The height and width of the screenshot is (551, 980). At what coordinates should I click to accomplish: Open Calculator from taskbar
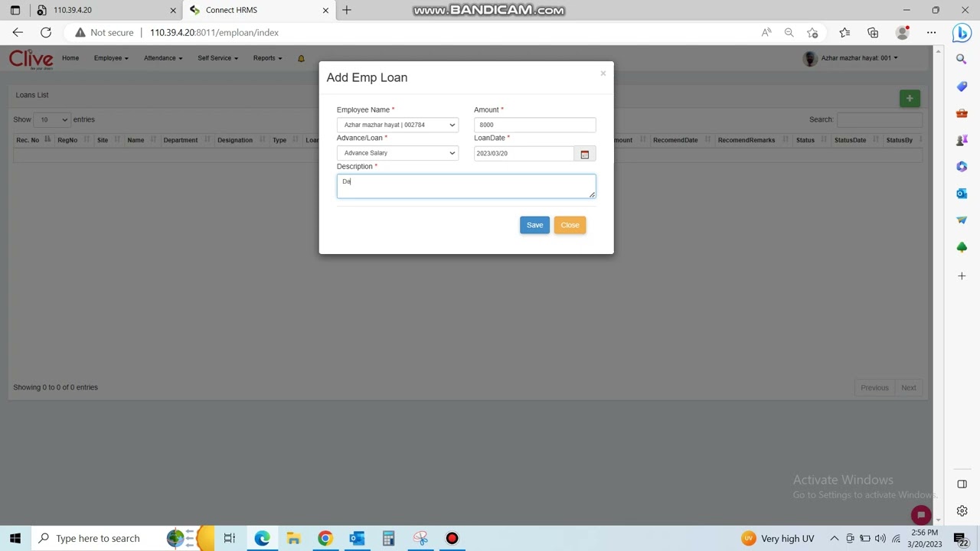click(388, 538)
